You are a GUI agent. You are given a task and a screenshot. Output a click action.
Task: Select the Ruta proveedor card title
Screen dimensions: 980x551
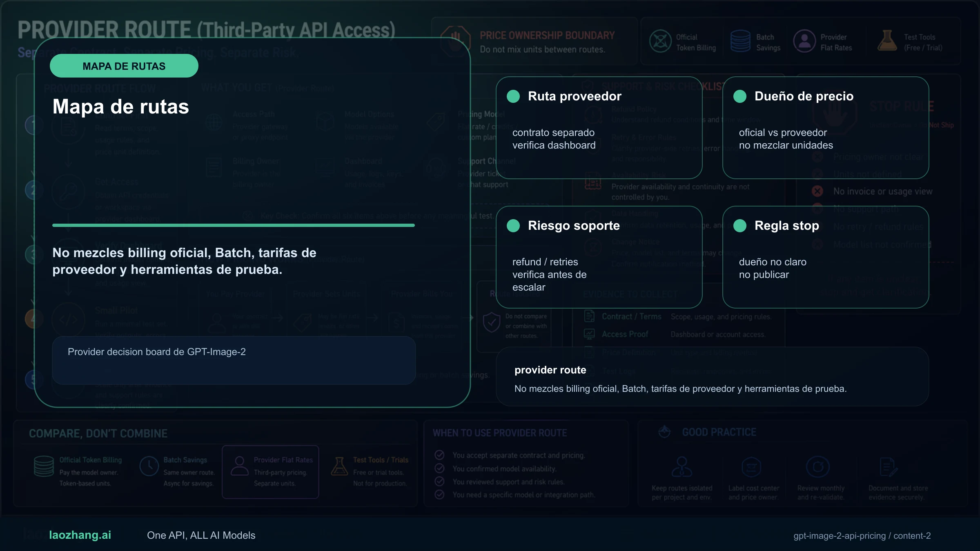click(x=575, y=96)
